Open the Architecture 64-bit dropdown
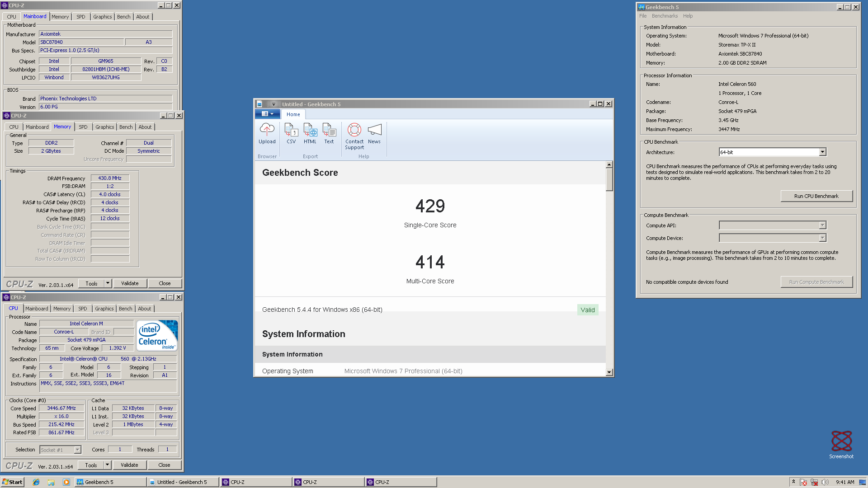The image size is (868, 488). [822, 152]
